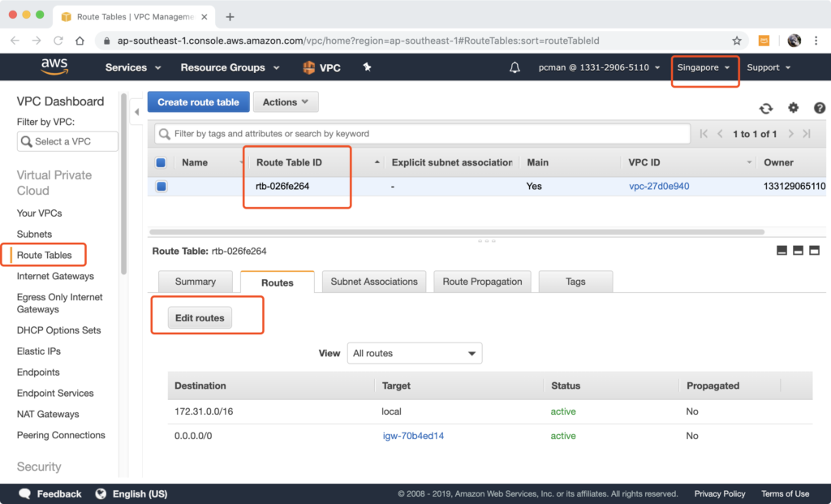Open the Chrome three-dot menu
This screenshot has height=504, width=831.
coord(816,41)
